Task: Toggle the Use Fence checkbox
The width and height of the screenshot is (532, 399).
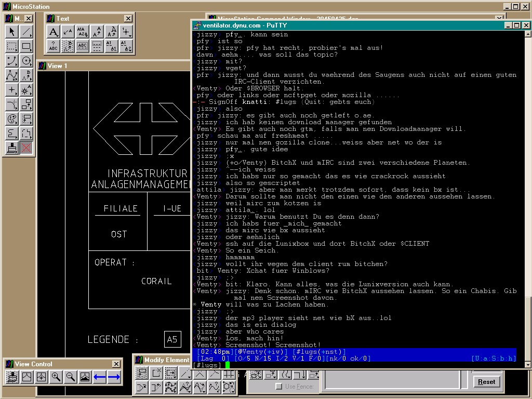Action: [279, 386]
